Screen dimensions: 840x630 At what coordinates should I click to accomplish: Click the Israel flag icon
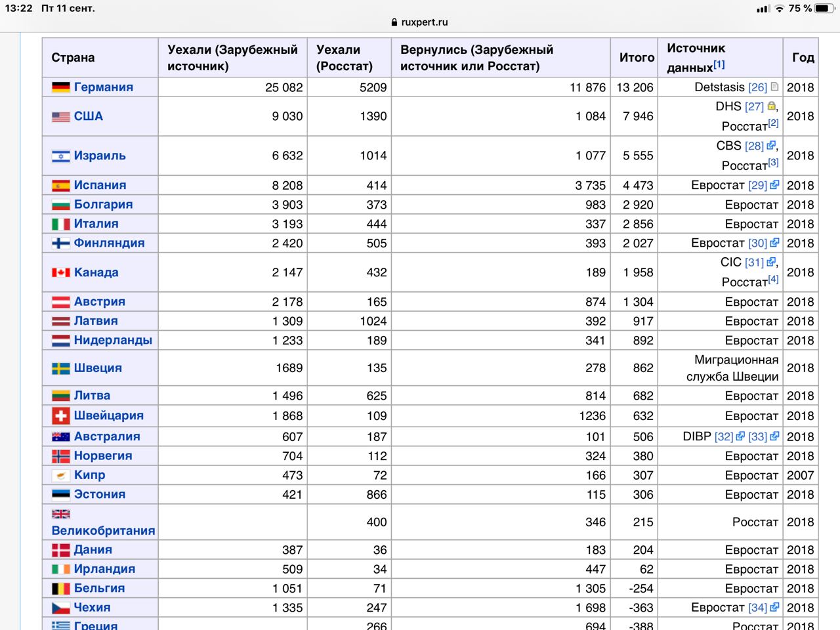click(61, 156)
